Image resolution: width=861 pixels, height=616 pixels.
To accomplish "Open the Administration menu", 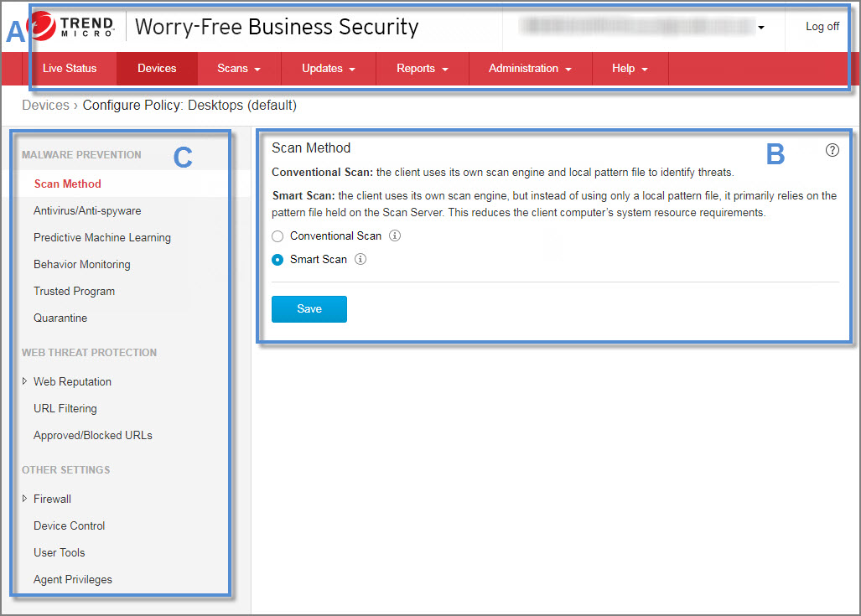I will [529, 69].
